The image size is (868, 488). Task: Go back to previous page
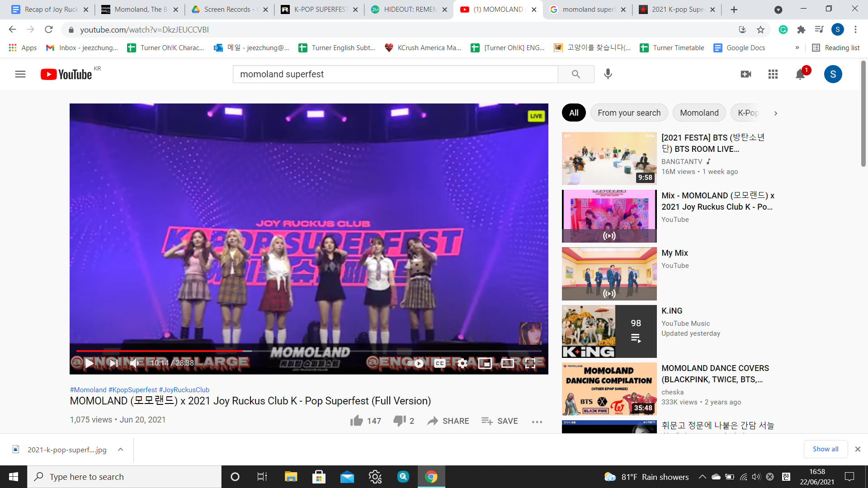tap(12, 29)
